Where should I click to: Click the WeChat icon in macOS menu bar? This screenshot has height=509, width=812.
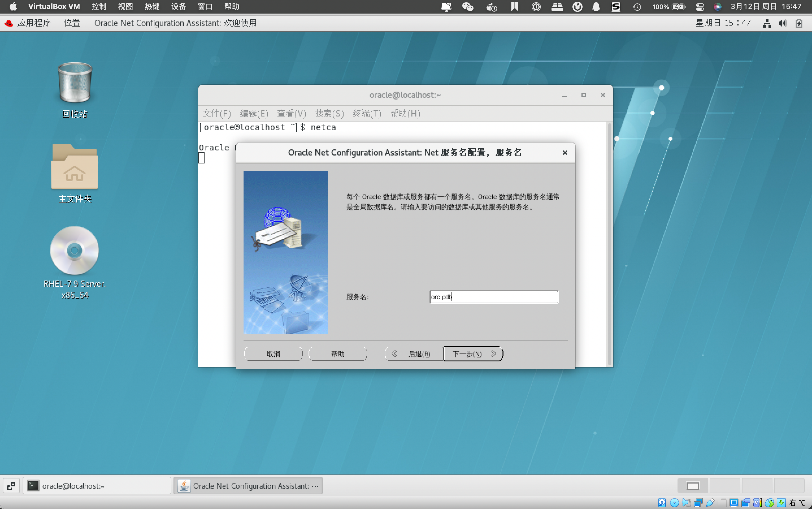pos(468,7)
